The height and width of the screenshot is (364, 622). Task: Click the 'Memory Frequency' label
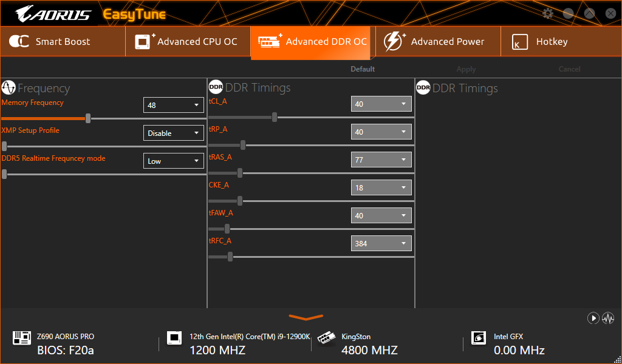[x=33, y=103]
